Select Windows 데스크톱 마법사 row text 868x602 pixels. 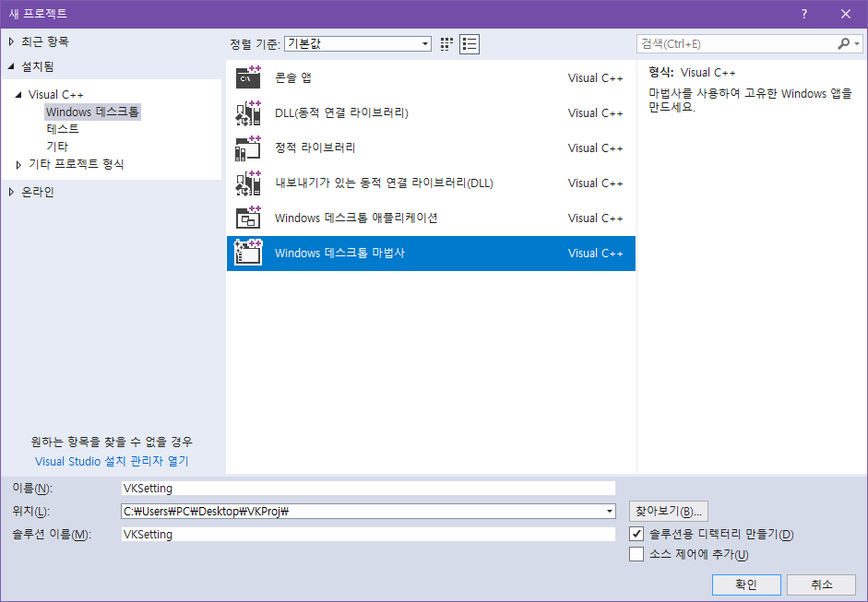point(339,253)
